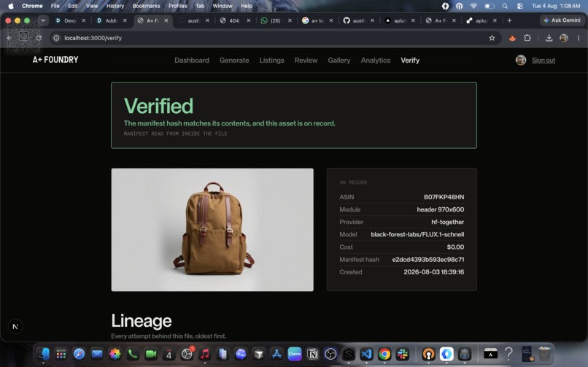Open Notion from the Dock
This screenshot has height=367, width=588.
point(312,354)
